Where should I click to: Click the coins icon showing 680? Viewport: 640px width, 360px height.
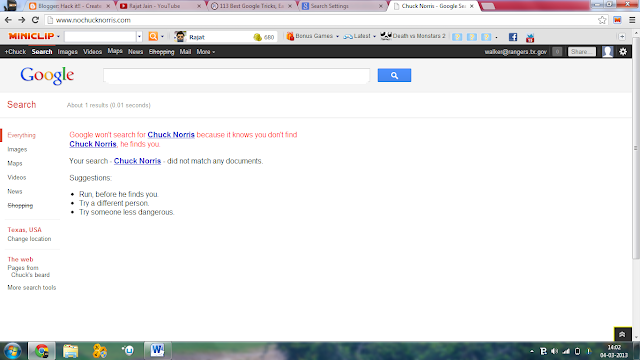pyautogui.click(x=258, y=37)
